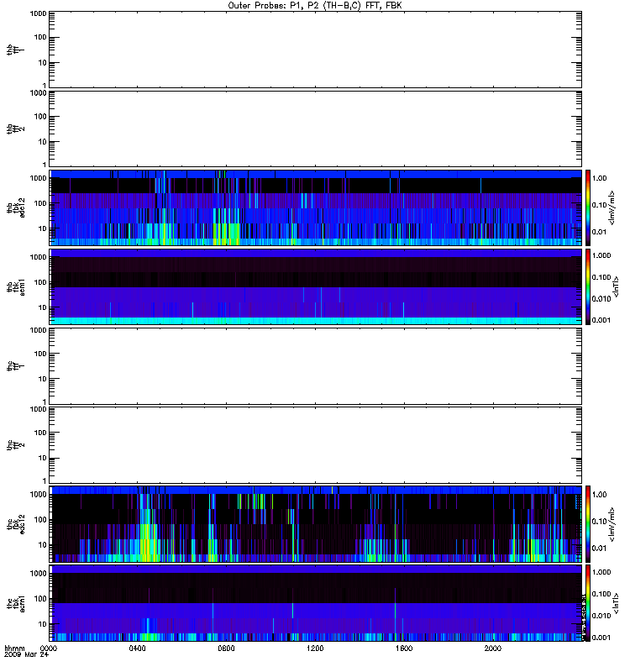Click the <|nT|> label beside thb scm1 color bar
This screenshot has height=672, width=630.
(616, 286)
